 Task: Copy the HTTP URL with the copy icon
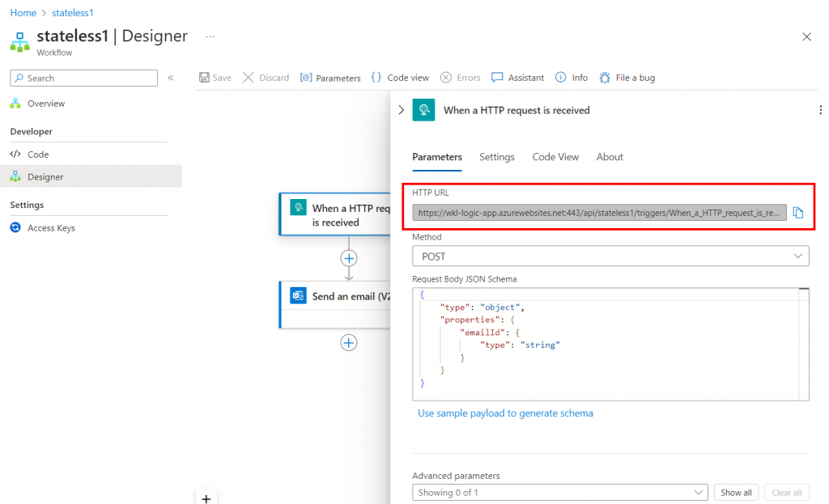pyautogui.click(x=797, y=213)
